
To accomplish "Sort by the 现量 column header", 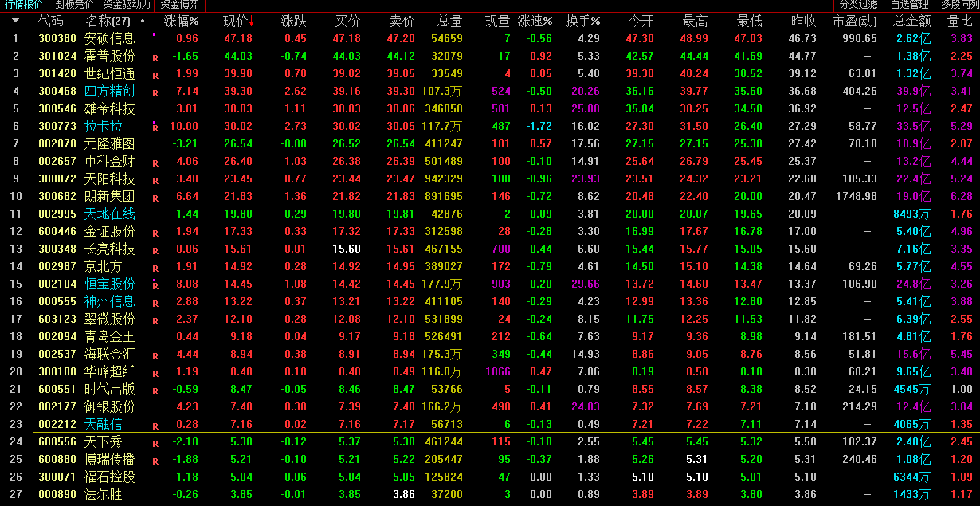I will (x=498, y=21).
